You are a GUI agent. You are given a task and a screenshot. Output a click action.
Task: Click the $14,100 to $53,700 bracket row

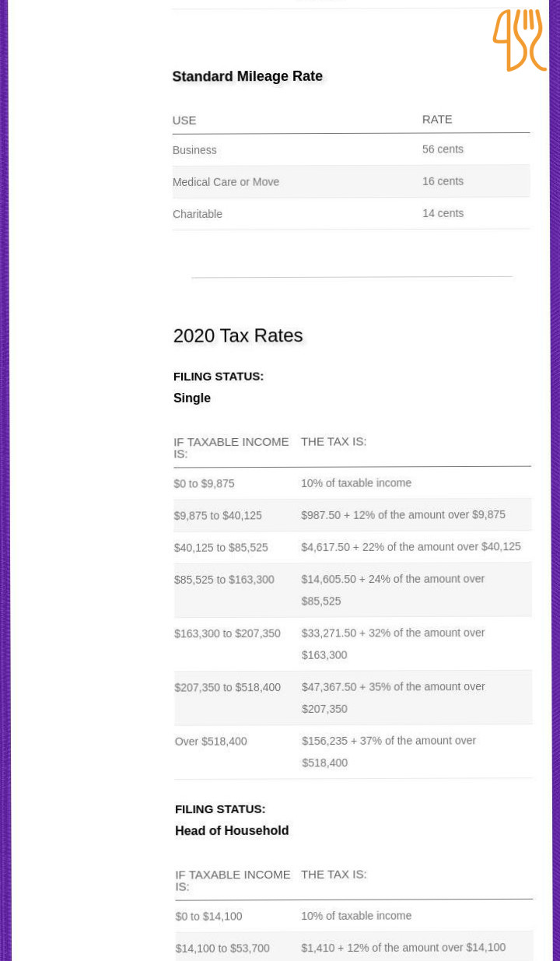click(354, 947)
